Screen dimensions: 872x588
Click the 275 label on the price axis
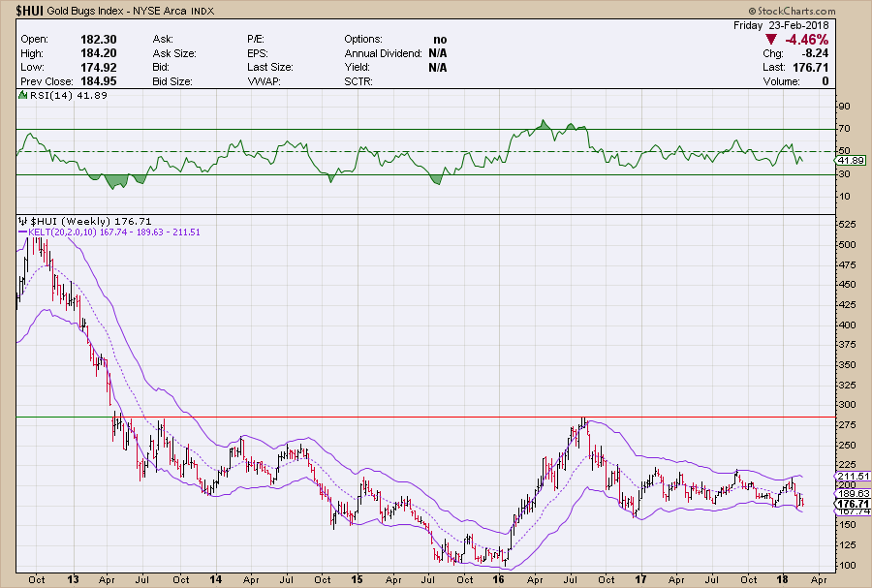pyautogui.click(x=847, y=425)
